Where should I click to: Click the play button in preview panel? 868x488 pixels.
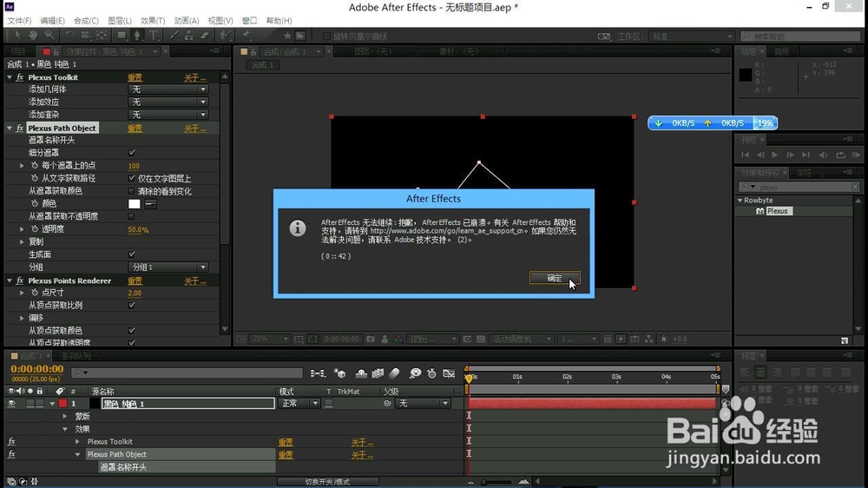click(x=775, y=155)
